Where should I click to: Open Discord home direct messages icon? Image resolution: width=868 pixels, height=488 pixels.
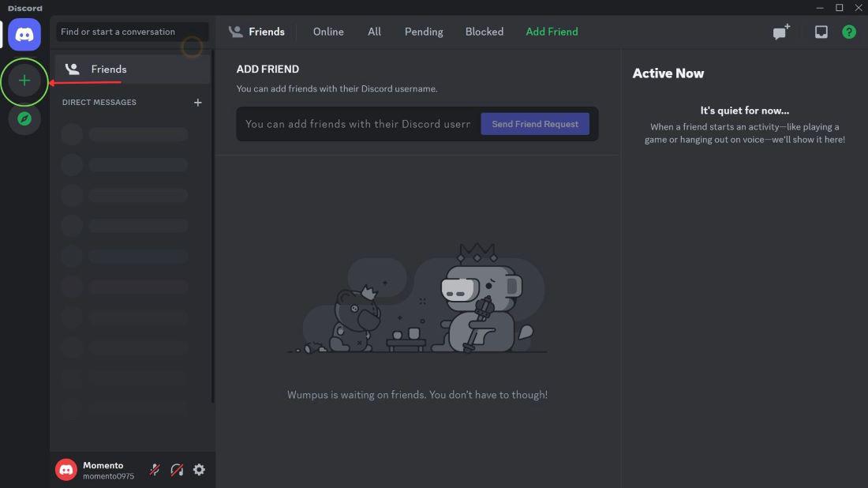[24, 35]
